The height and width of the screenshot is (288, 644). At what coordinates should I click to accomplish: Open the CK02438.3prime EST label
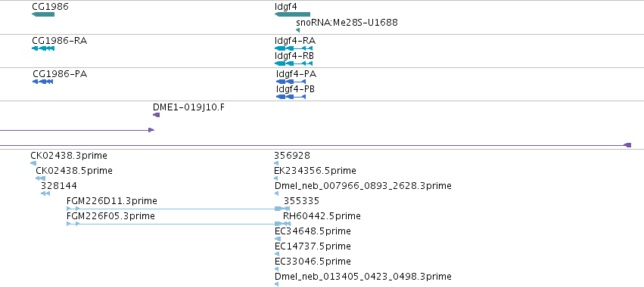[x=69, y=156]
